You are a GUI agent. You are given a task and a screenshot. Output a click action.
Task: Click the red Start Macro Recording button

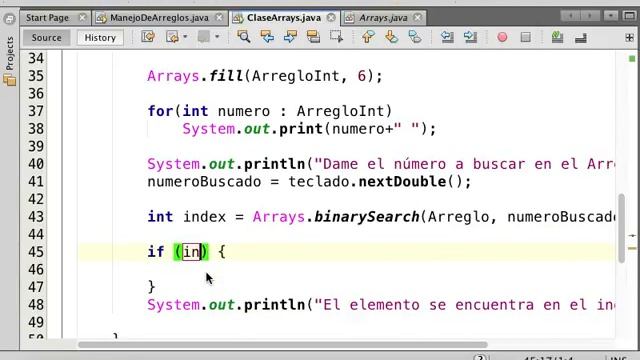[x=502, y=37]
